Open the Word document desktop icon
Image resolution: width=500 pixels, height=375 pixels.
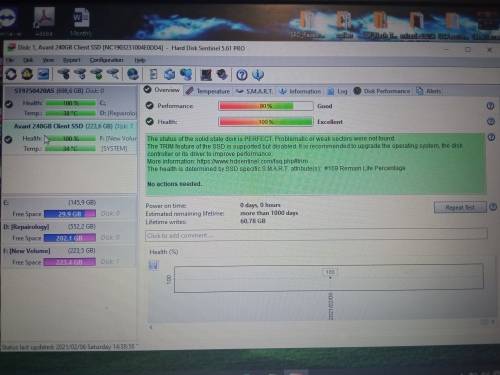tap(81, 21)
